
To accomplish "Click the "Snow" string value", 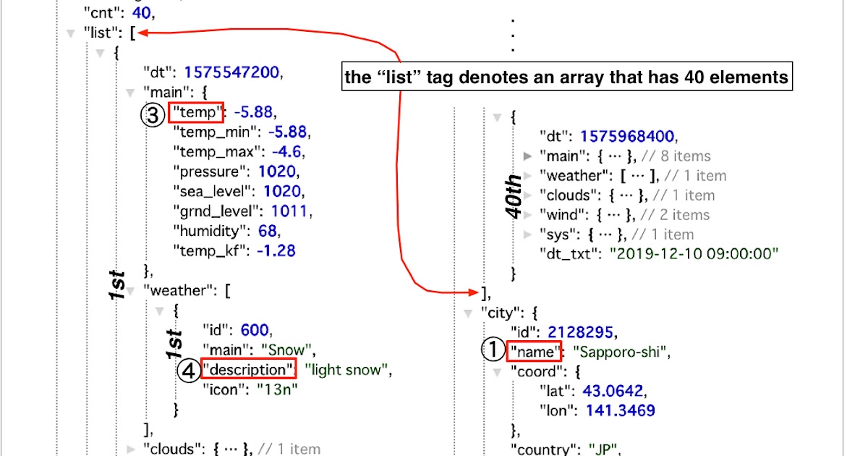I will (x=286, y=350).
